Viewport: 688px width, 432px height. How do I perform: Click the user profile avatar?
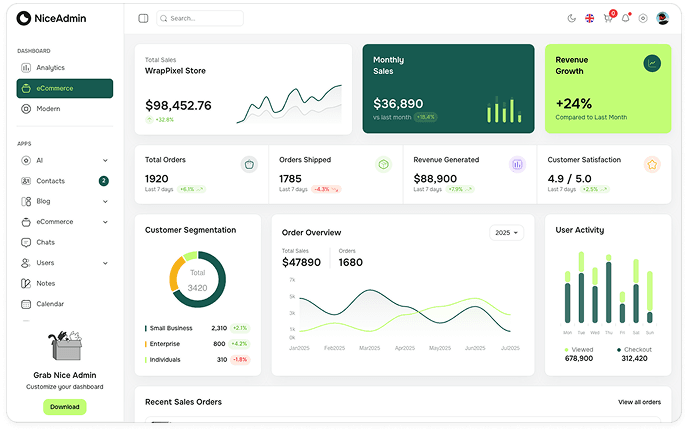661,18
